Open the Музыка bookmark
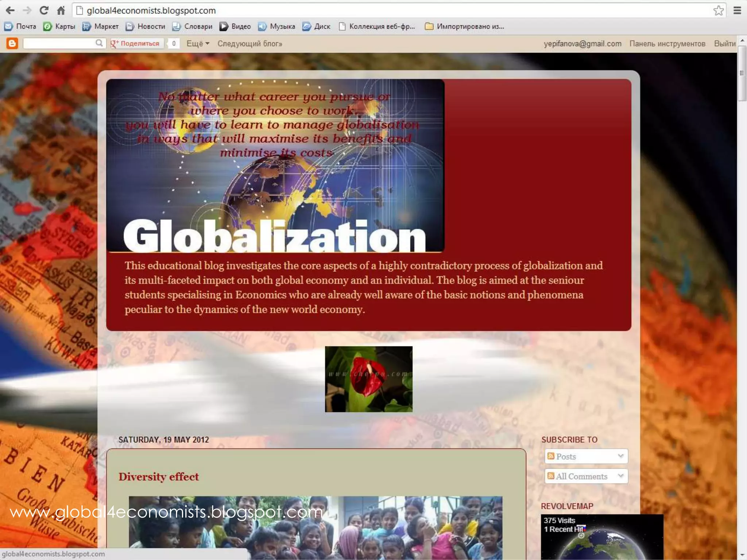 coord(276,26)
